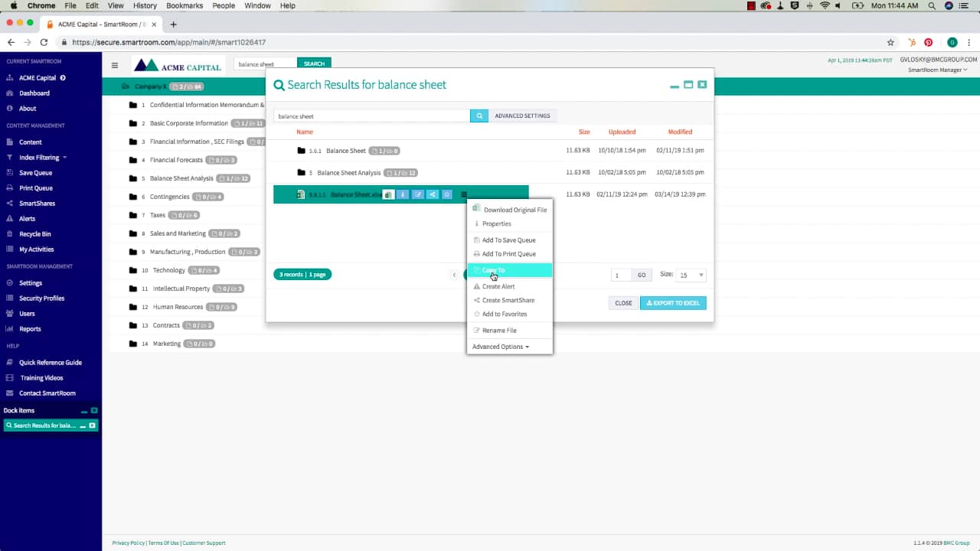The image size is (980, 551).
Task: Open Quick Reference Guide icon
Action: [10, 363]
